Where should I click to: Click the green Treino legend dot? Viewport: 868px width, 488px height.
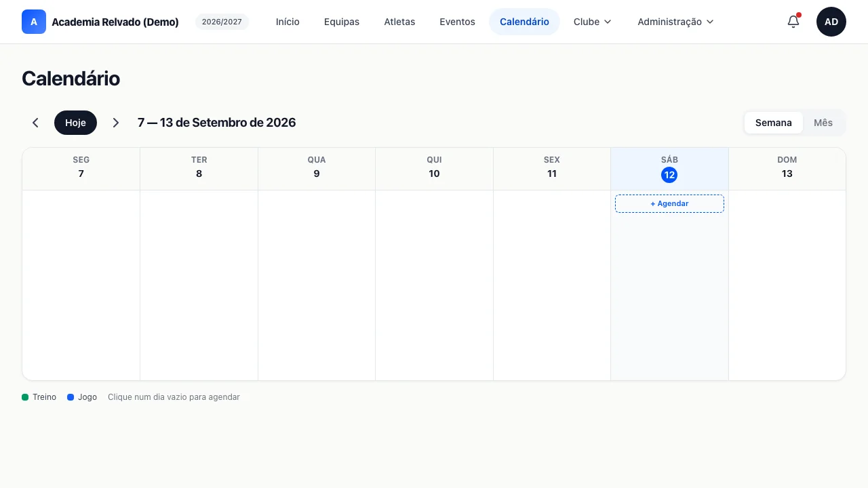25,397
